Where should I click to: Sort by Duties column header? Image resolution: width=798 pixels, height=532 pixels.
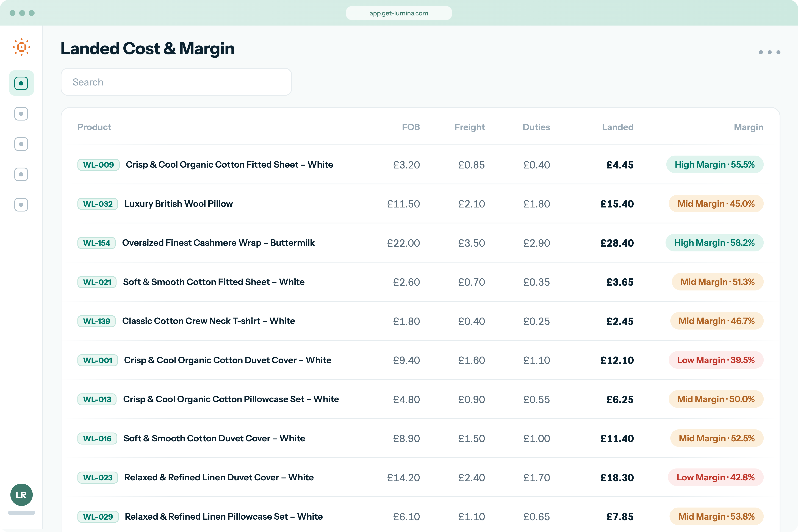click(x=536, y=127)
